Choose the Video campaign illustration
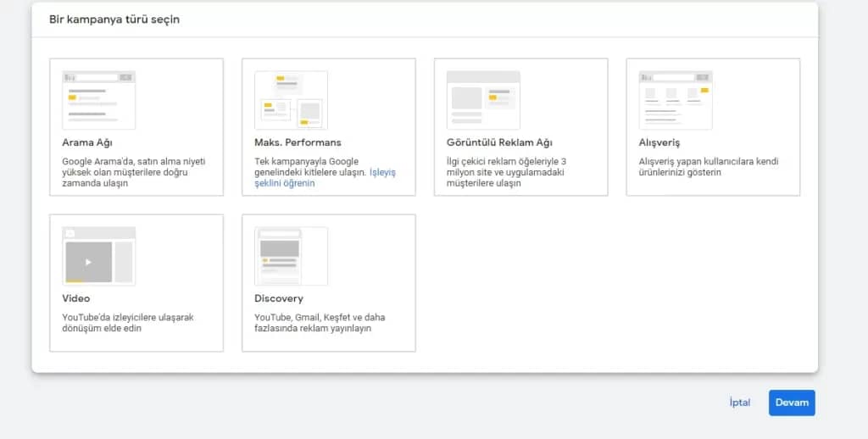This screenshot has width=868, height=439. click(98, 256)
